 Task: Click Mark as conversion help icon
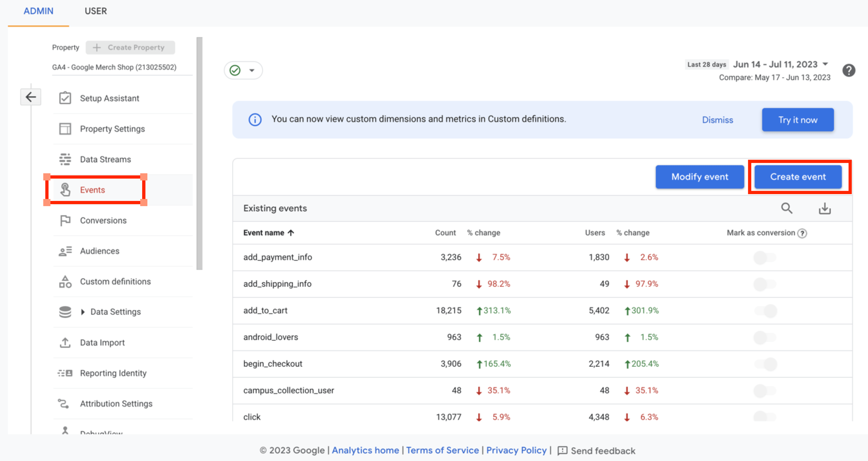click(802, 233)
